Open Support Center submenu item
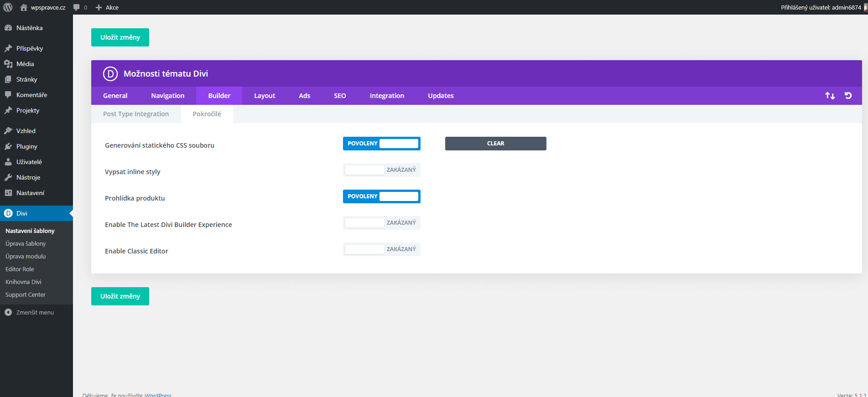868x397 pixels. (26, 295)
